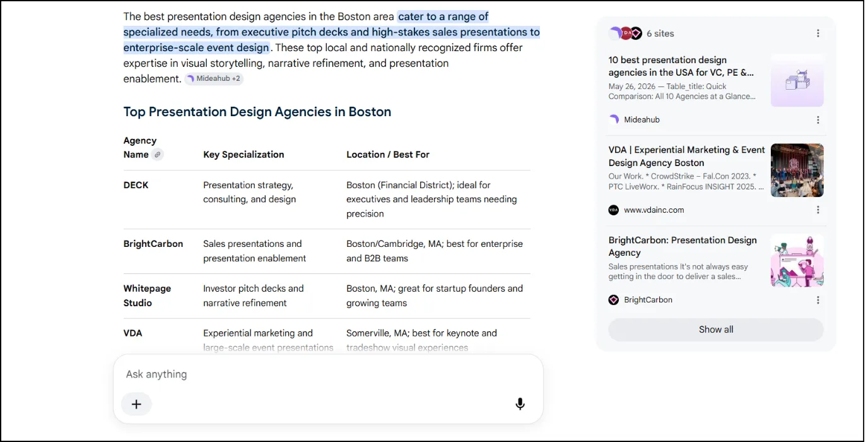
Task: Click the 'May 26, 2026' article snippet
Action: [682, 92]
